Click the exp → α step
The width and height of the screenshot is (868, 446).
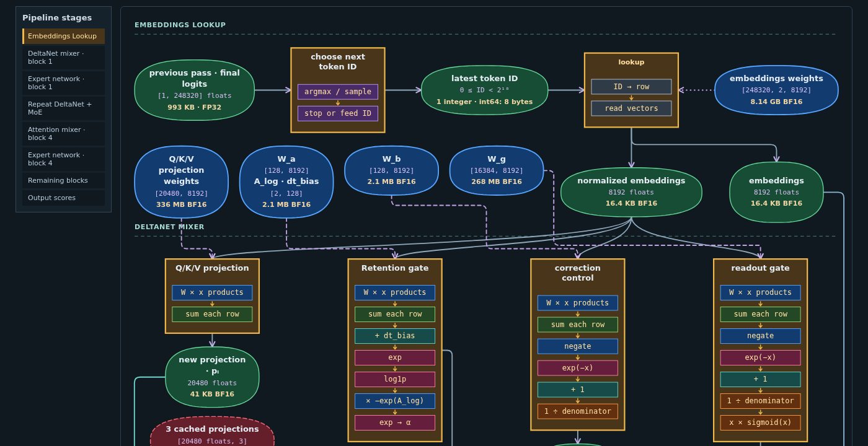[395, 422]
